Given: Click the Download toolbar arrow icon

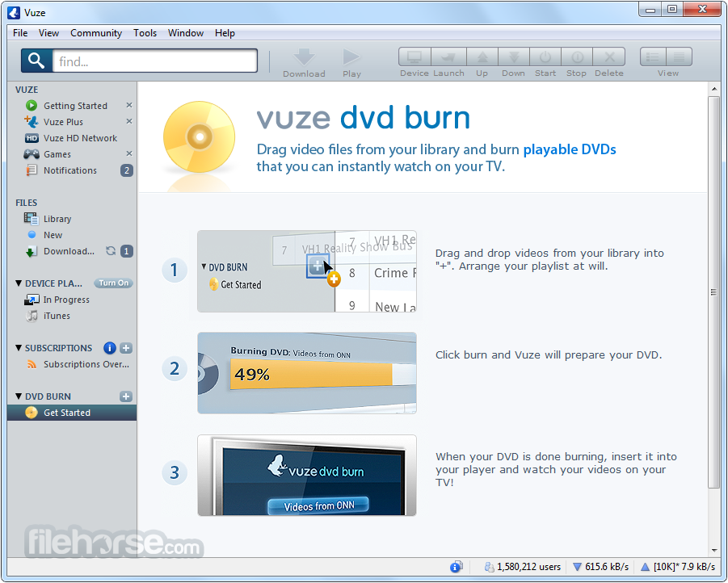Looking at the screenshot, I should coord(304,57).
